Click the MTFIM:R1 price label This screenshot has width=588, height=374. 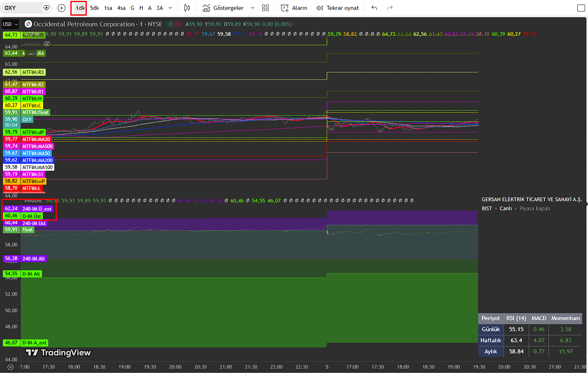coord(33,92)
